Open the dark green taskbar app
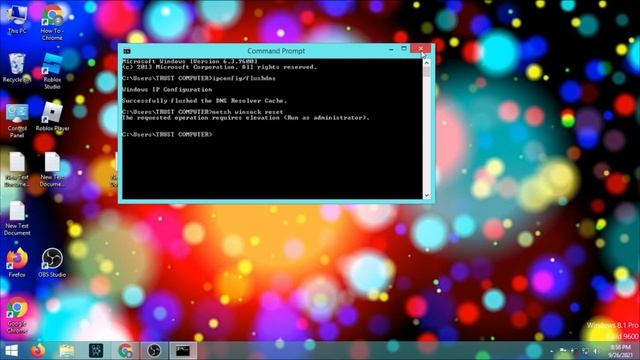This screenshot has width=640, height=360. (96, 351)
